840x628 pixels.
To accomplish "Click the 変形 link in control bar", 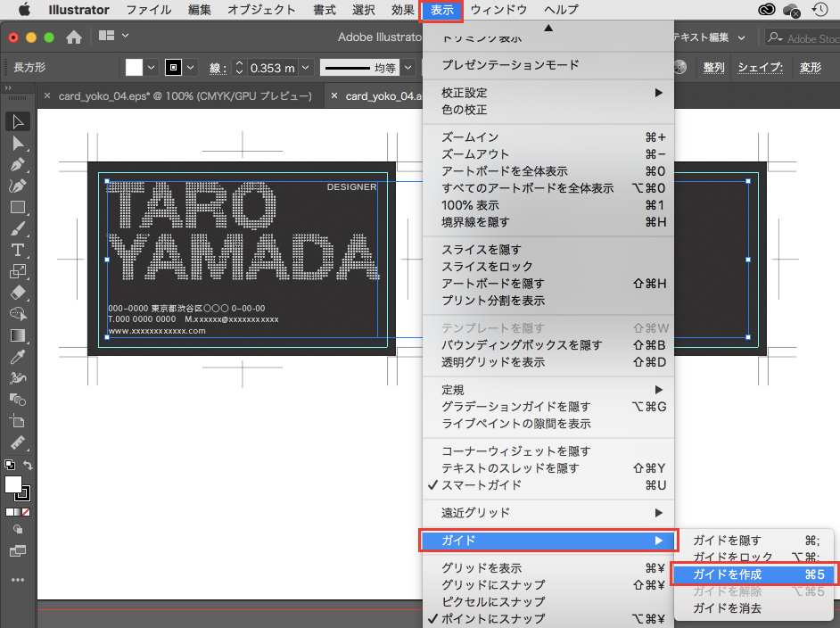I will [810, 68].
